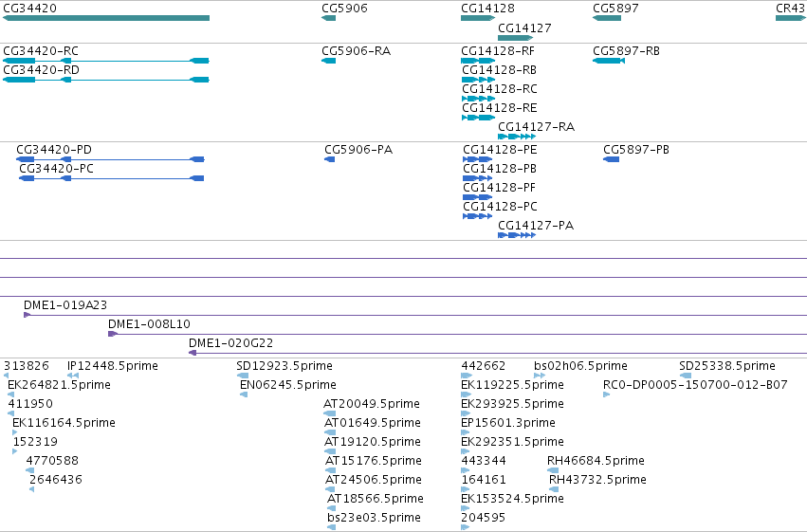Select transcript CG5897-RB
807x532 pixels.
(x=609, y=61)
